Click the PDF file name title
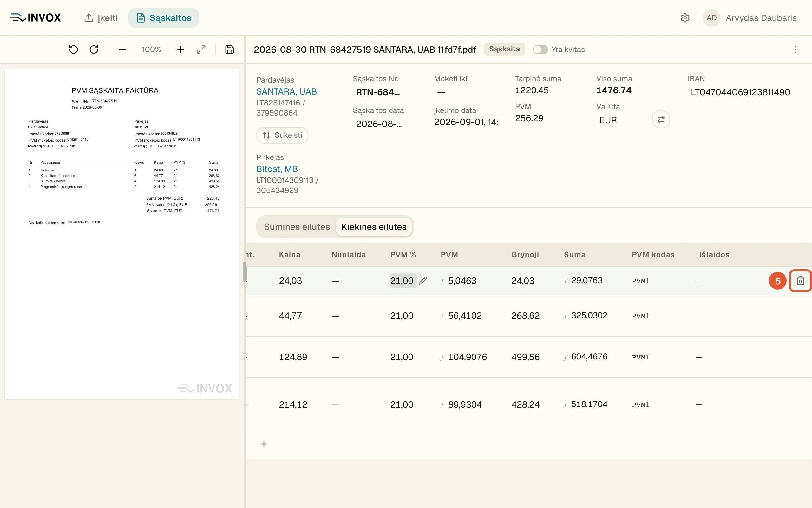 (365, 50)
